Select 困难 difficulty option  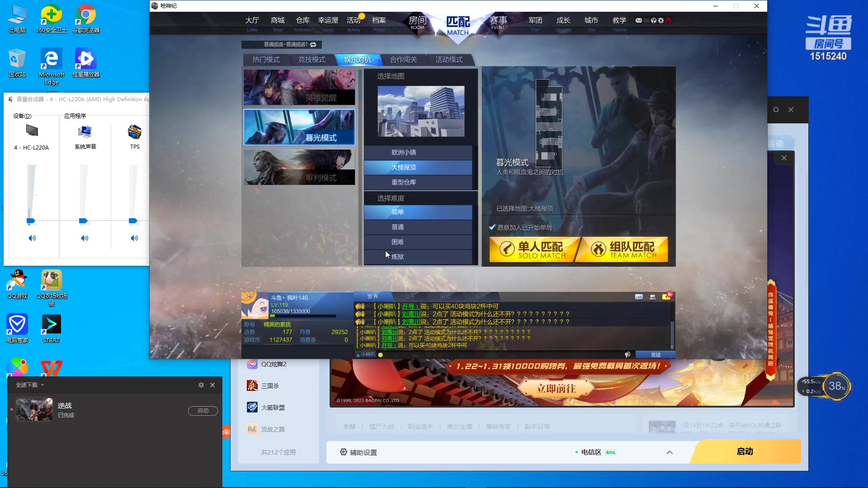click(418, 242)
